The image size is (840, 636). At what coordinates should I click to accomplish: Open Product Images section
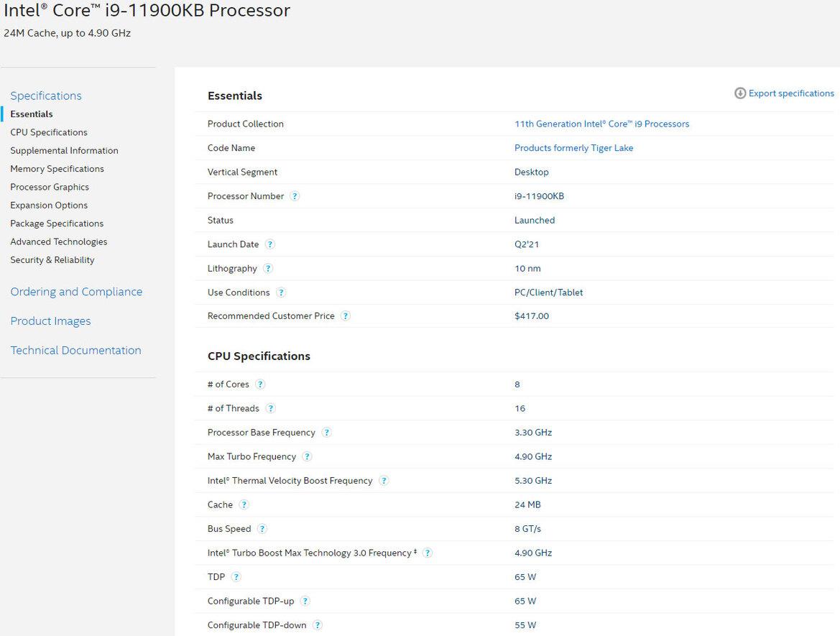[x=50, y=321]
